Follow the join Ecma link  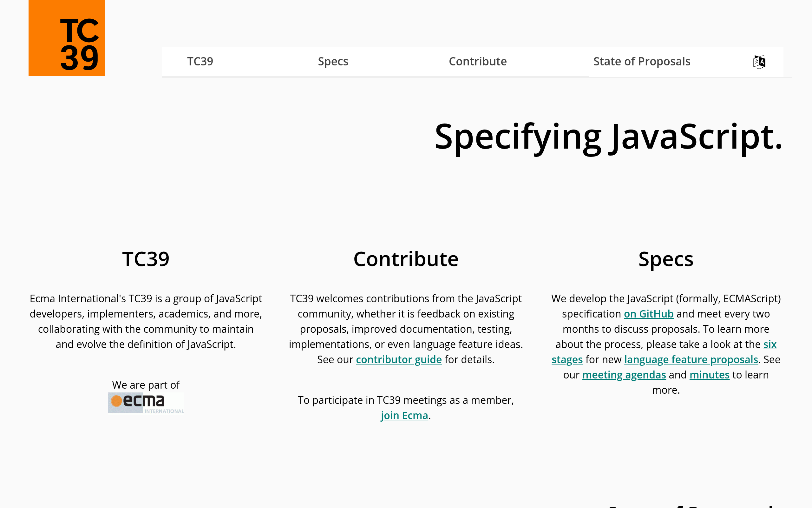(x=404, y=415)
